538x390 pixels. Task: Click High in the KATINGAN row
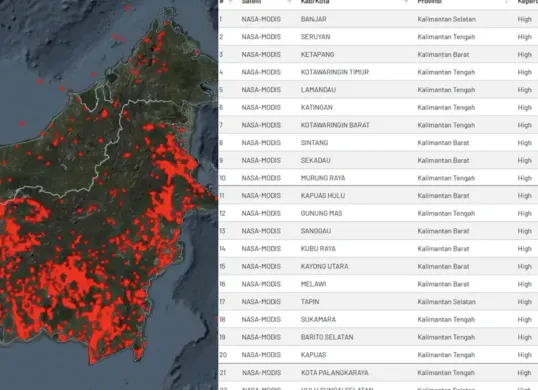(525, 107)
